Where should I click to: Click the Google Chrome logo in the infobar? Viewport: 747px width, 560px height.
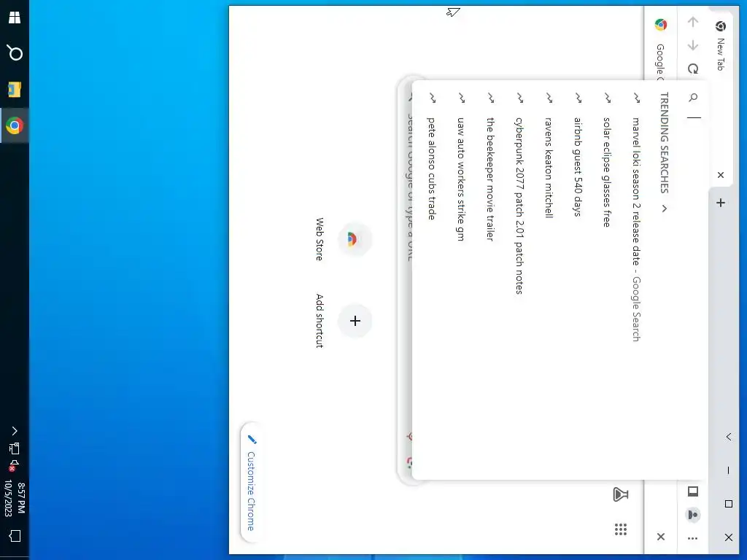[x=661, y=25]
